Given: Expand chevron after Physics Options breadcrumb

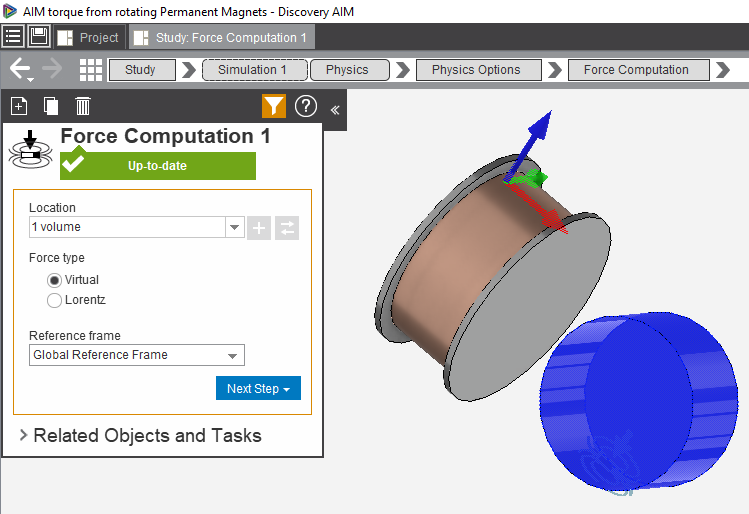Looking at the screenshot, I should pyautogui.click(x=555, y=70).
